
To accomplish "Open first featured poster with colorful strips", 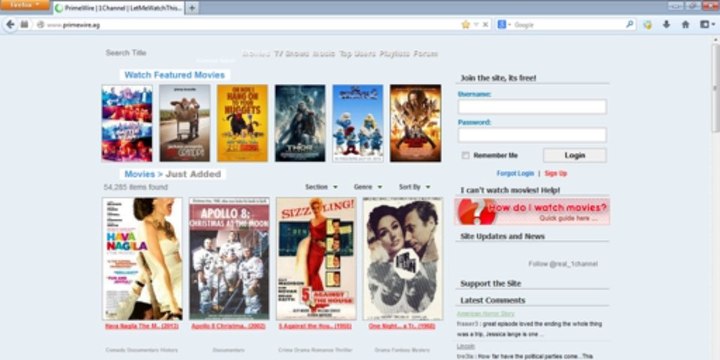I will (x=127, y=123).
